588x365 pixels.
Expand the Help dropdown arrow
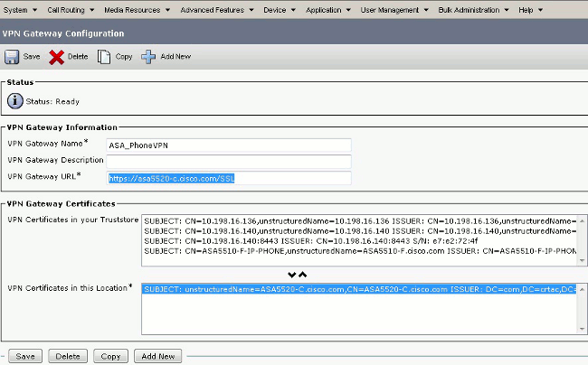click(540, 10)
